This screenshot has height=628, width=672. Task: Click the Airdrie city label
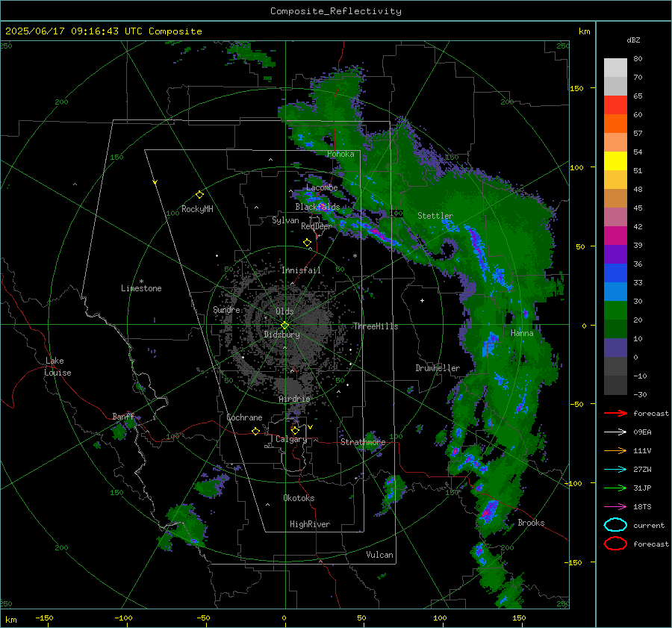[294, 399]
